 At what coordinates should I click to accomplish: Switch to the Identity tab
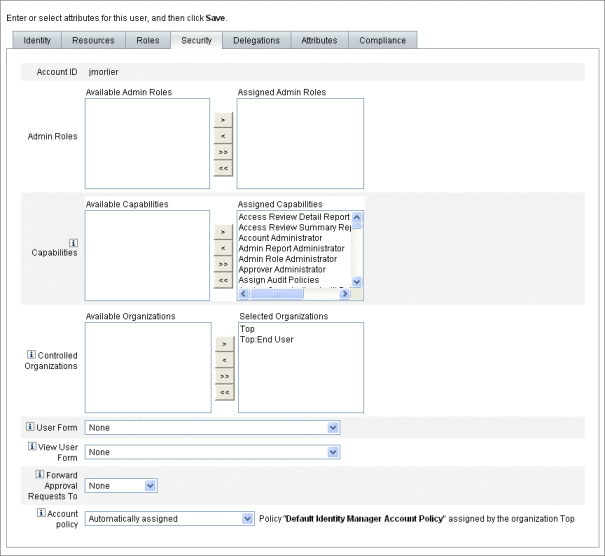(x=37, y=40)
